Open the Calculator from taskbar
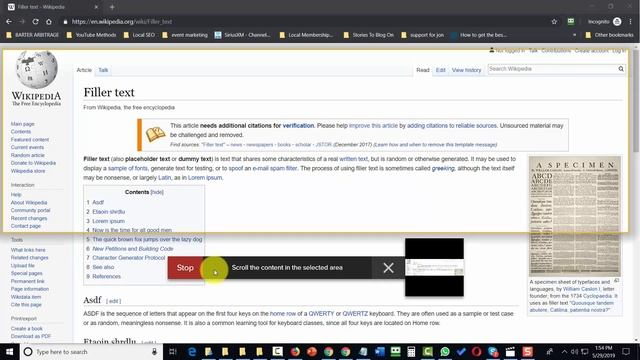640x360 pixels. pos(411,352)
